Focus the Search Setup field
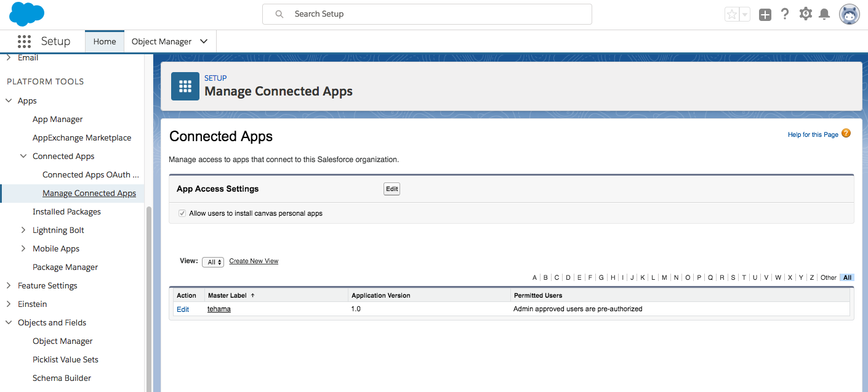Image resolution: width=868 pixels, height=392 pixels. click(427, 14)
